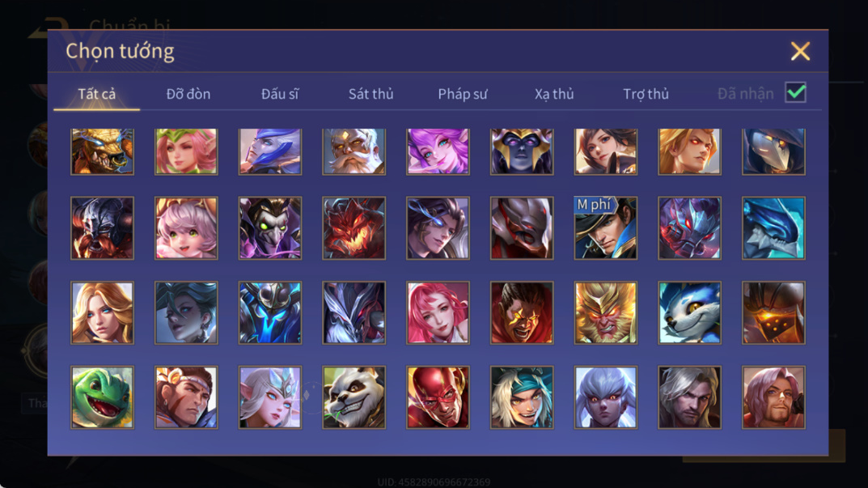The width and height of the screenshot is (868, 488).
Task: Show the 'Pháp sư' hero category
Action: 463,94
